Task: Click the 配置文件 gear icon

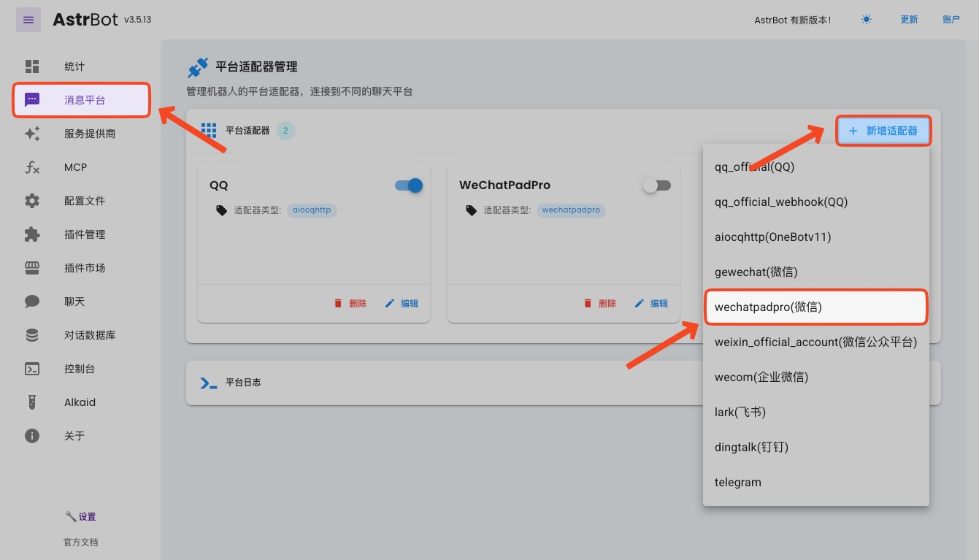Action: click(32, 201)
